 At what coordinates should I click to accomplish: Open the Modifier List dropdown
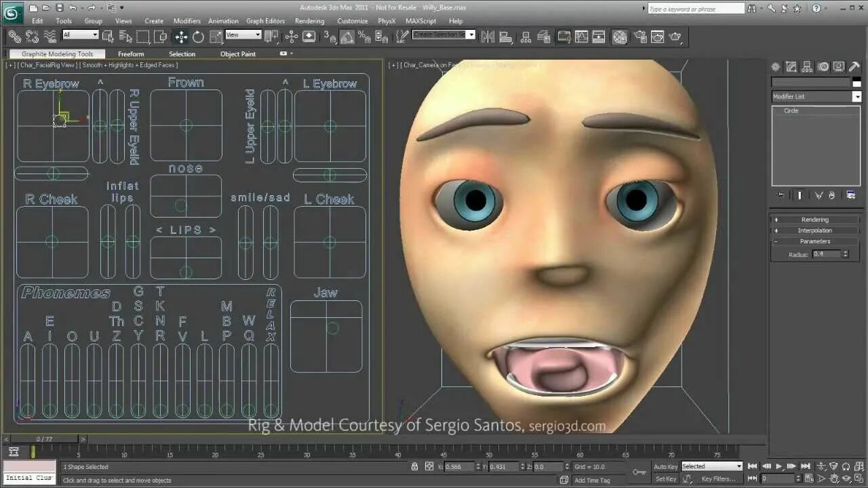(816, 97)
